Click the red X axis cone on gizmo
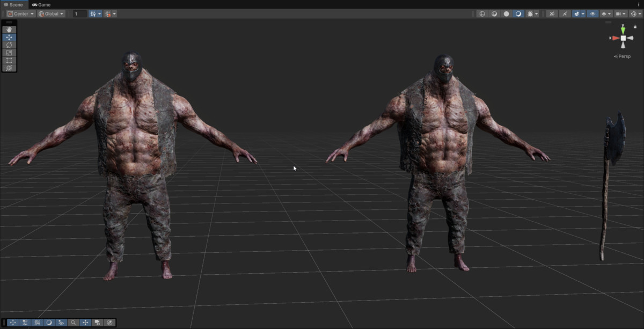The image size is (644, 329). click(x=614, y=38)
